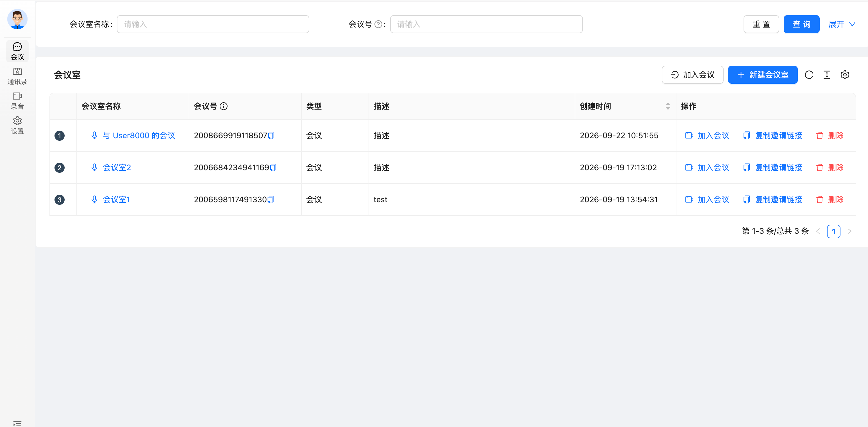Open the 会议室2 link

pos(117,167)
